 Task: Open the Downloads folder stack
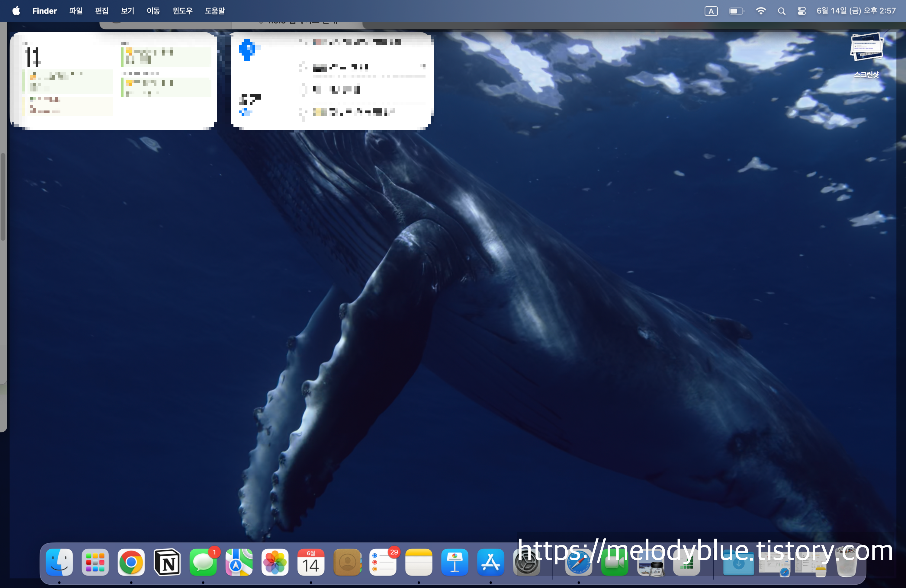coord(738,563)
